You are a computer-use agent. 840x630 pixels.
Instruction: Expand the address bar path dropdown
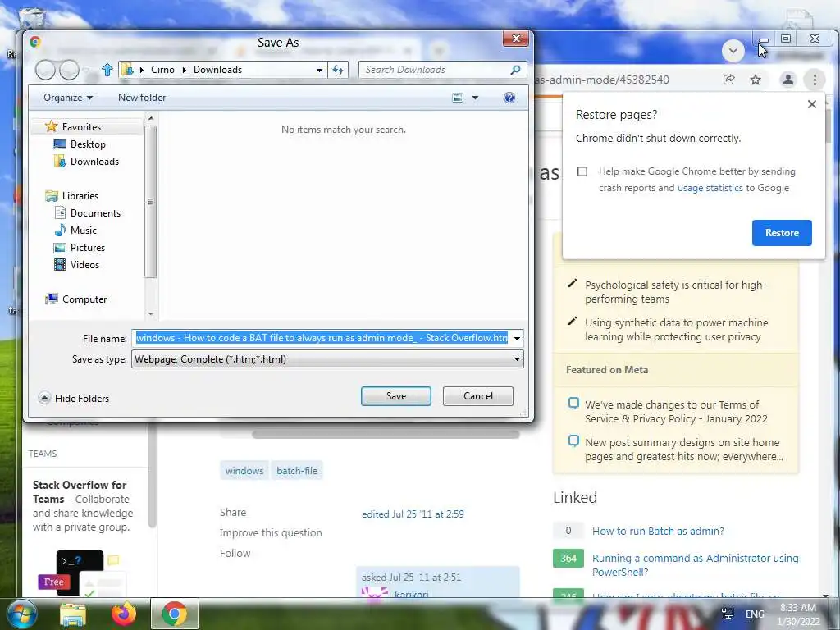click(x=319, y=71)
